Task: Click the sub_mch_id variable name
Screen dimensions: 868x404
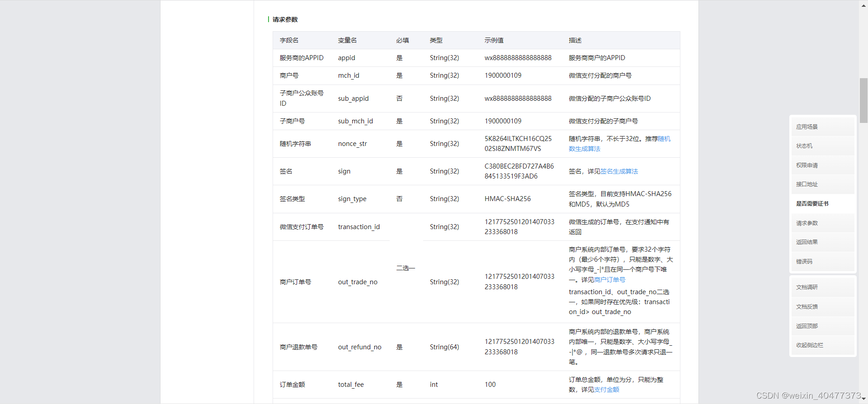Action: click(x=355, y=121)
